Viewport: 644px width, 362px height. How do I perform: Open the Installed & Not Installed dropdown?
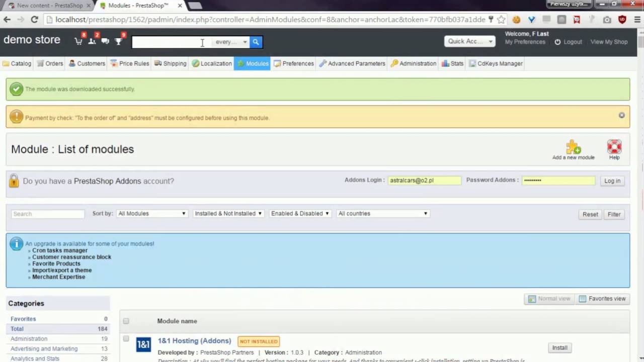228,213
